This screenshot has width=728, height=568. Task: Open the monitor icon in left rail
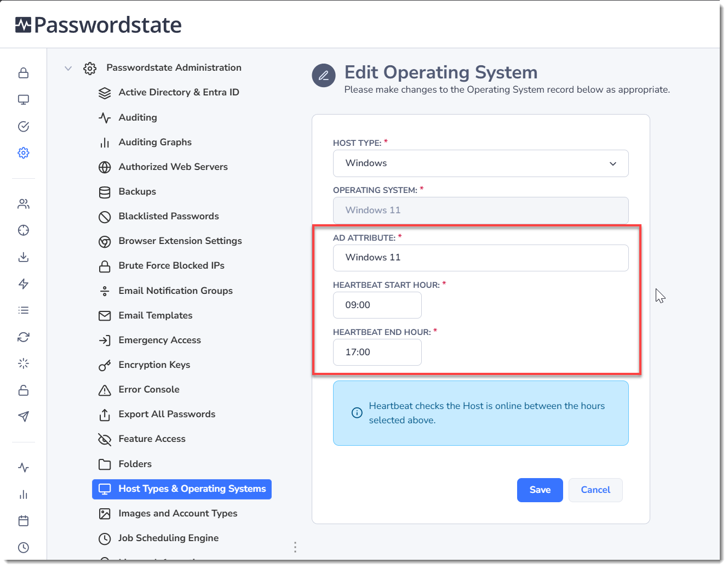(x=24, y=100)
